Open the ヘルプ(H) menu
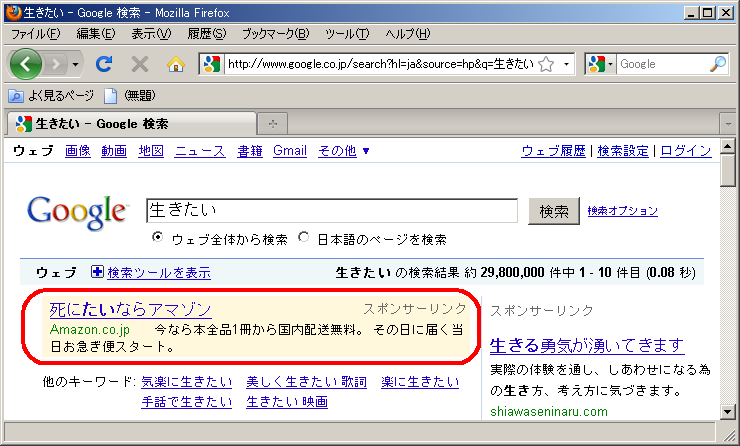The image size is (740, 446). point(408,34)
